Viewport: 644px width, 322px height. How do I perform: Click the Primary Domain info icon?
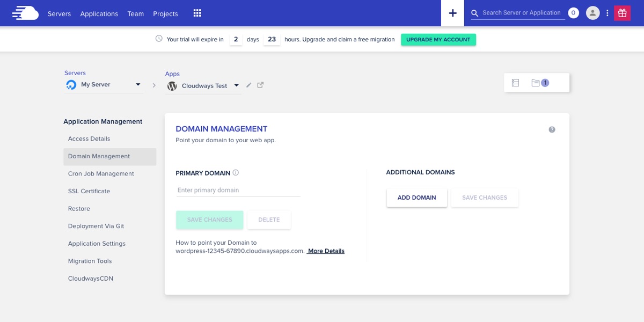(x=236, y=173)
